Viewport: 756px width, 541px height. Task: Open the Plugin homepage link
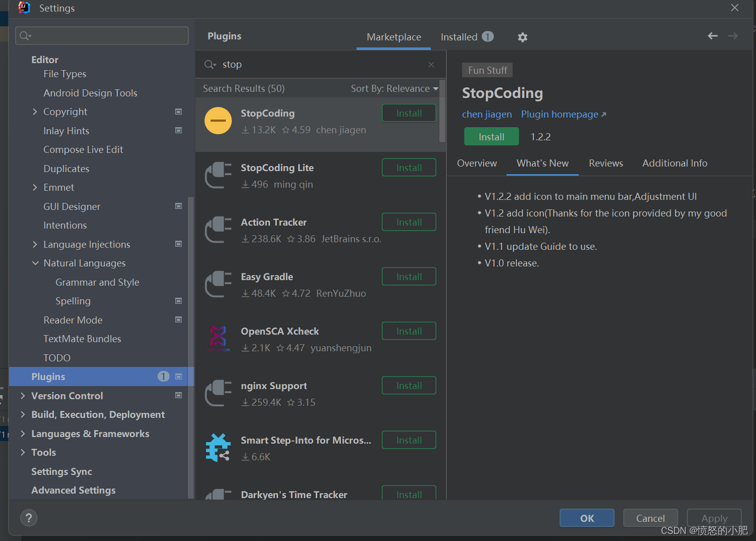[564, 115]
